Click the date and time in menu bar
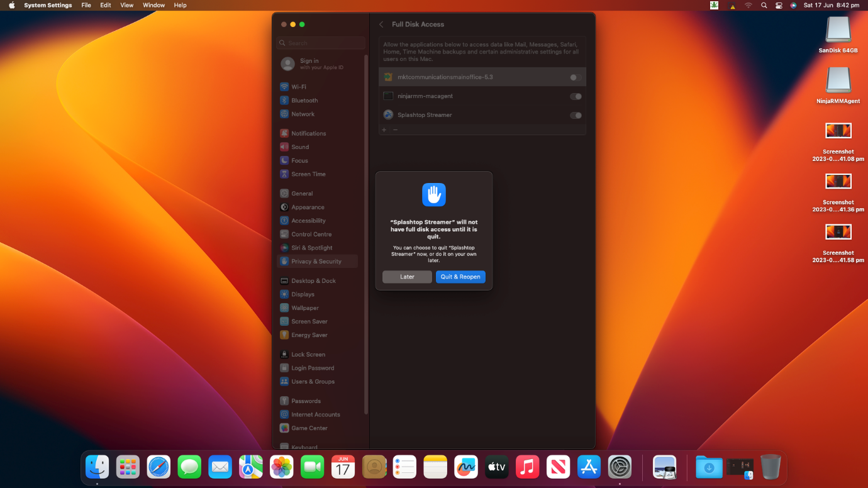This screenshot has height=488, width=868. tap(832, 5)
